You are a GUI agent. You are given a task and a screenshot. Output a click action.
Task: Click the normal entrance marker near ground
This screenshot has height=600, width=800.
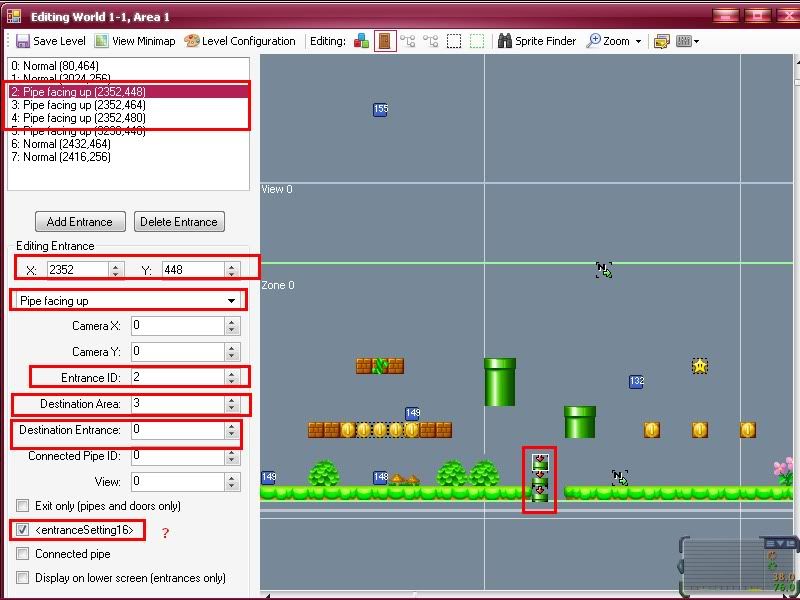point(620,478)
